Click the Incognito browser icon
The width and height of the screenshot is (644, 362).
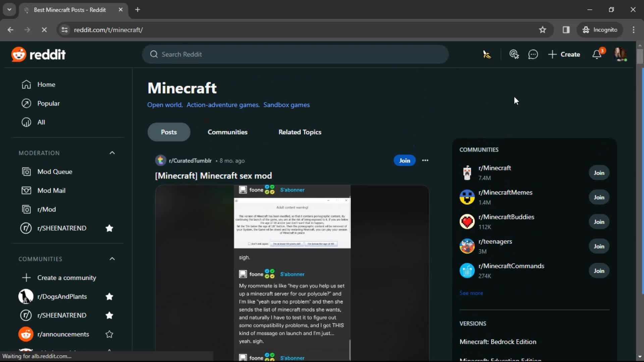(x=586, y=29)
